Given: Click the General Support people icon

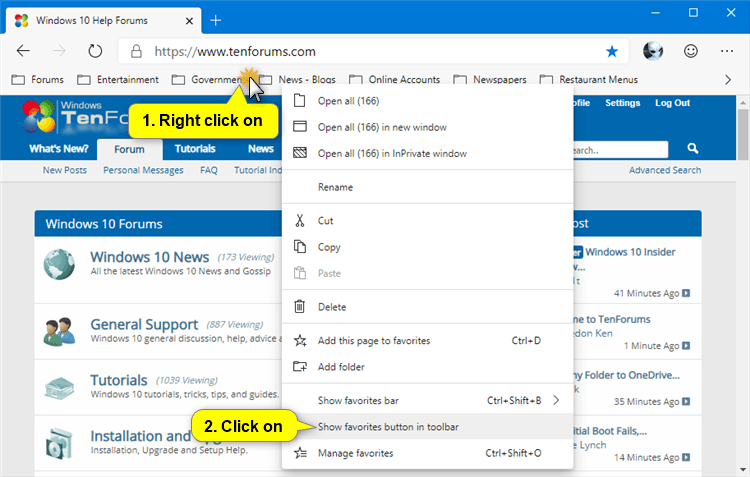Looking at the screenshot, I should [59, 331].
